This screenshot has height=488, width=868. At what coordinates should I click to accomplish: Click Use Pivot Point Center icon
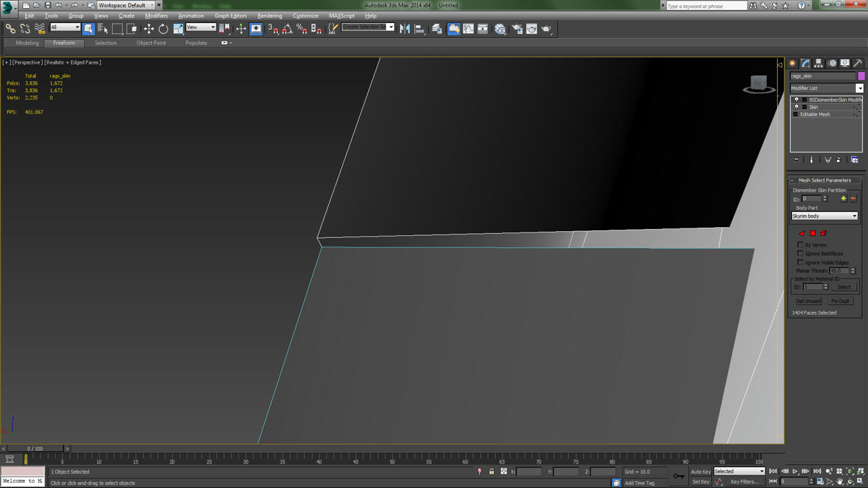pyautogui.click(x=224, y=28)
